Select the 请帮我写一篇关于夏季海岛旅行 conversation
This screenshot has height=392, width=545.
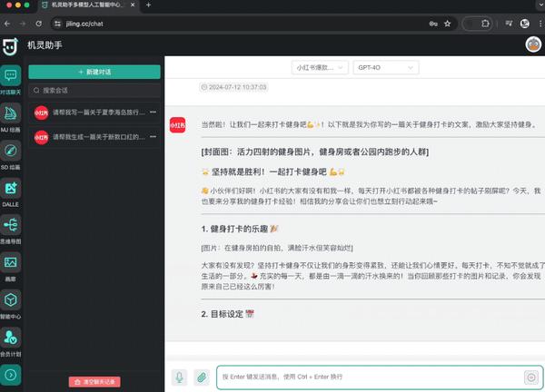94,113
